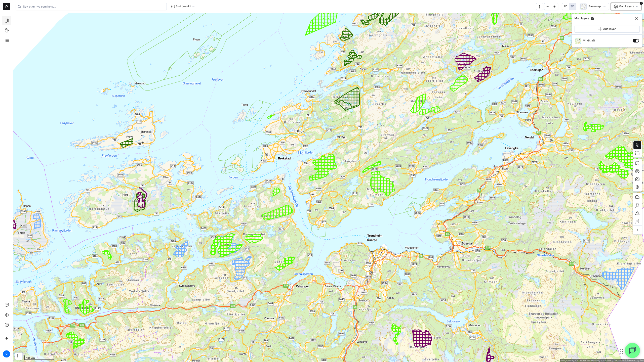Image resolution: width=644 pixels, height=362 pixels.
Task: Switch to 2D map mode
Action: pos(565,7)
